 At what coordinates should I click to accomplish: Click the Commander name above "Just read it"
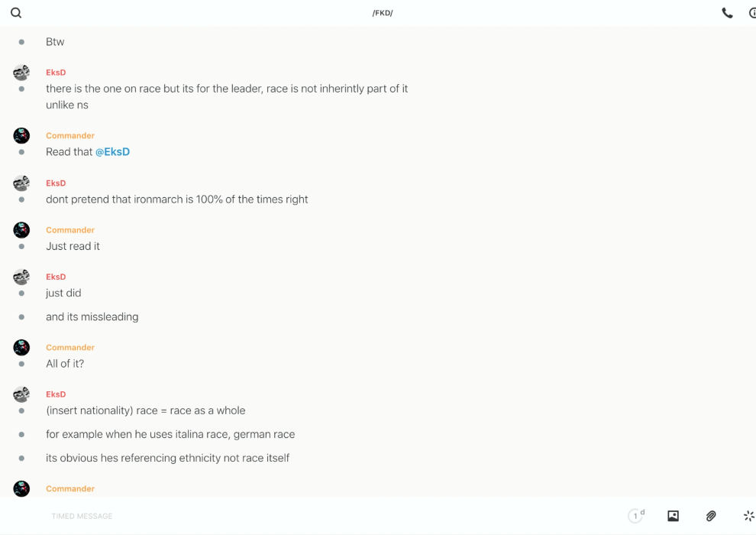tap(69, 230)
